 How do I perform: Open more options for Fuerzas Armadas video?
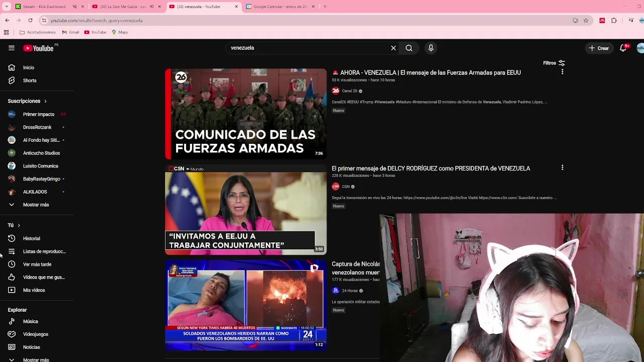[562, 72]
